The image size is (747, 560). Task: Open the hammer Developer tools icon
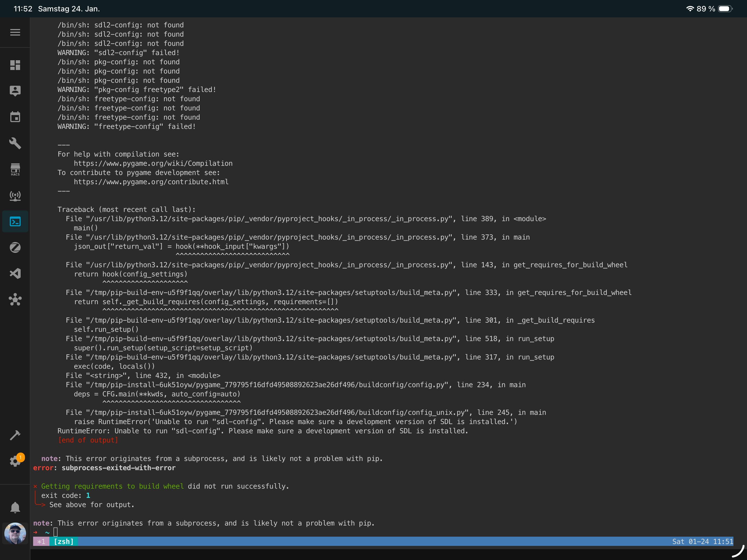point(15,435)
